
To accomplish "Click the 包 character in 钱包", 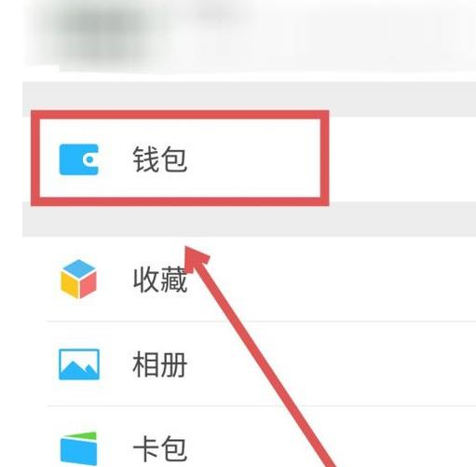I will pyautogui.click(x=174, y=159).
